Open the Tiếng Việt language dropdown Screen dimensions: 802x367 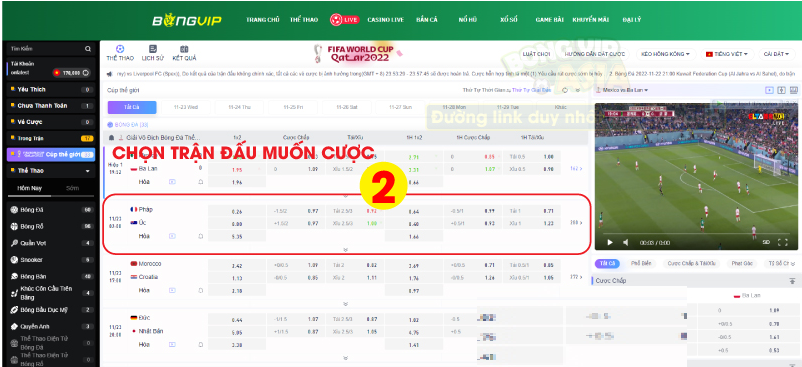click(726, 54)
